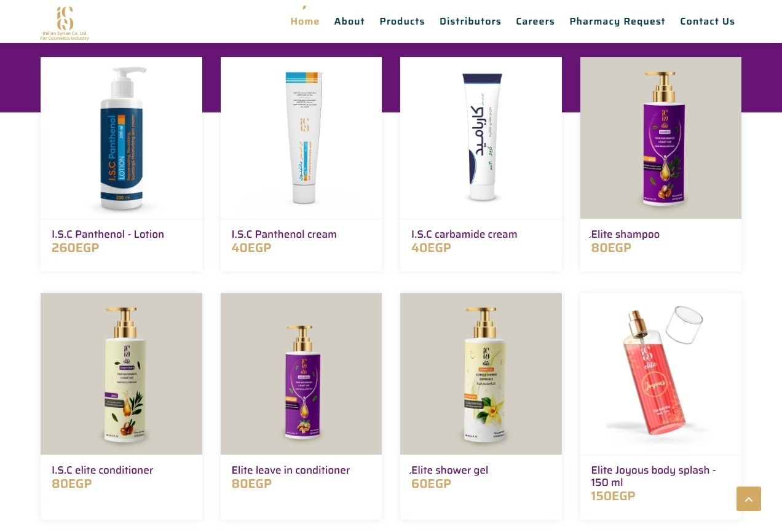Click the I.S.C Panthenol Lotion bottle image

[121, 138]
